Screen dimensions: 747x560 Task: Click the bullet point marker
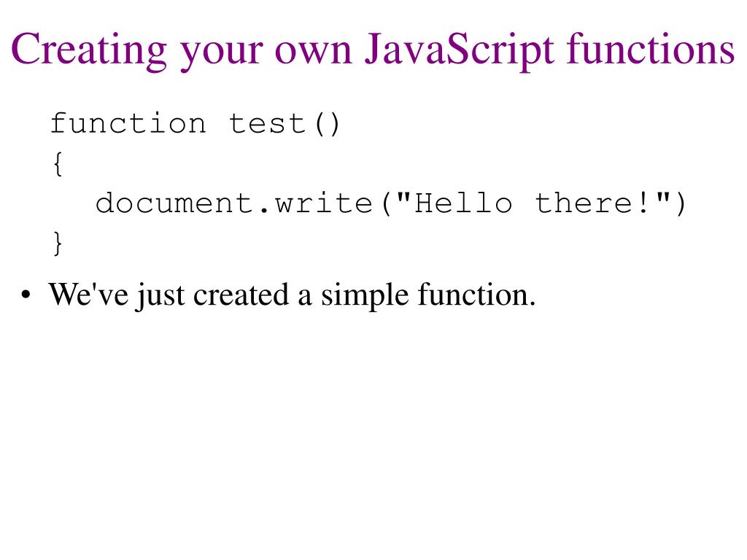(26, 295)
